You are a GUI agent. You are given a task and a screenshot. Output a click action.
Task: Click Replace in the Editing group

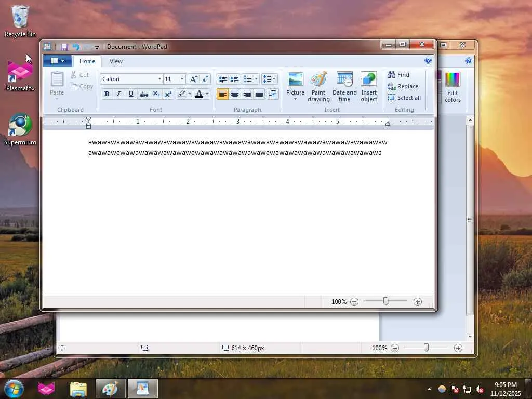403,86
